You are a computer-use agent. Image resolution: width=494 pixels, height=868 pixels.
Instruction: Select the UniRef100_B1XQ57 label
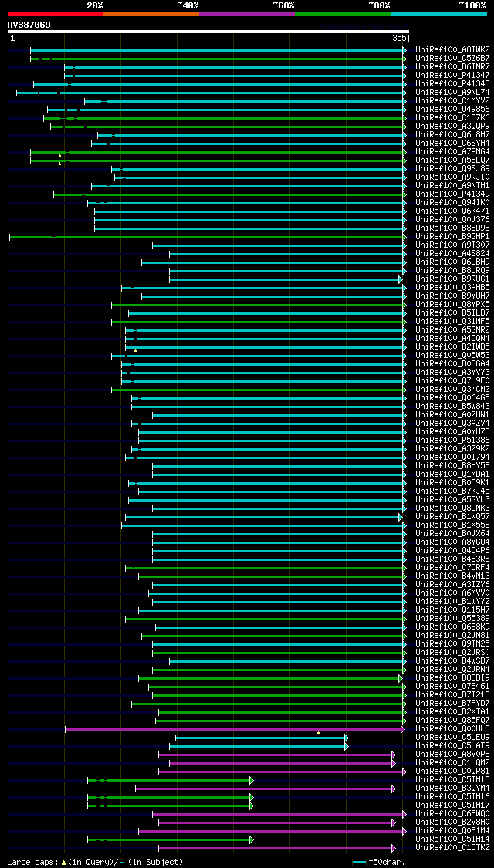452,517
